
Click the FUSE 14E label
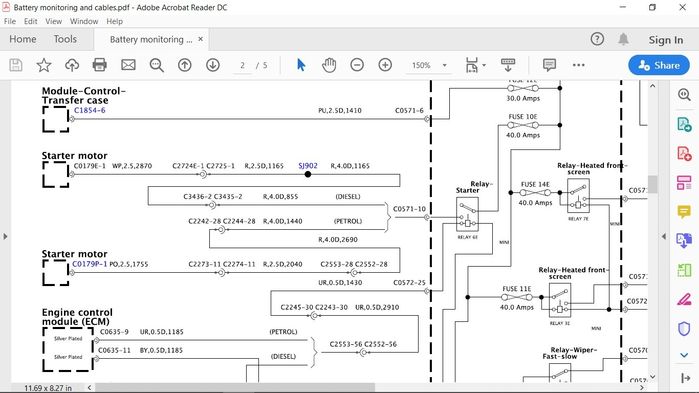535,184
